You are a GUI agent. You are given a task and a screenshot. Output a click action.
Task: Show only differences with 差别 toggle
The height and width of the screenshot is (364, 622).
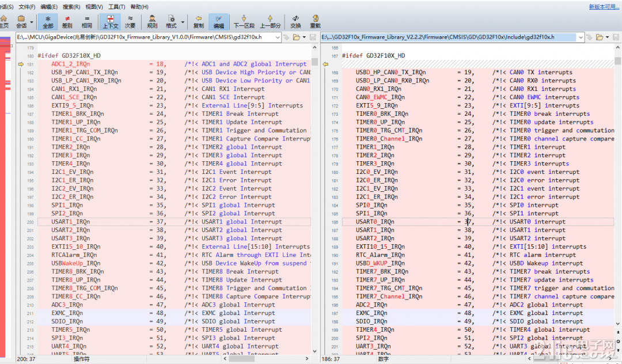point(67,21)
